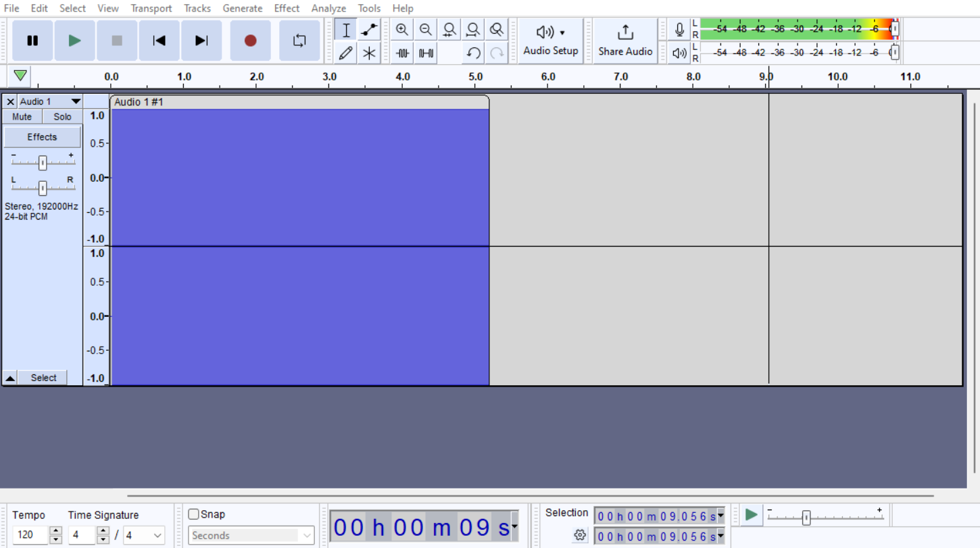Click the Play-at-speed button
The width and height of the screenshot is (980, 548).
[751, 515]
